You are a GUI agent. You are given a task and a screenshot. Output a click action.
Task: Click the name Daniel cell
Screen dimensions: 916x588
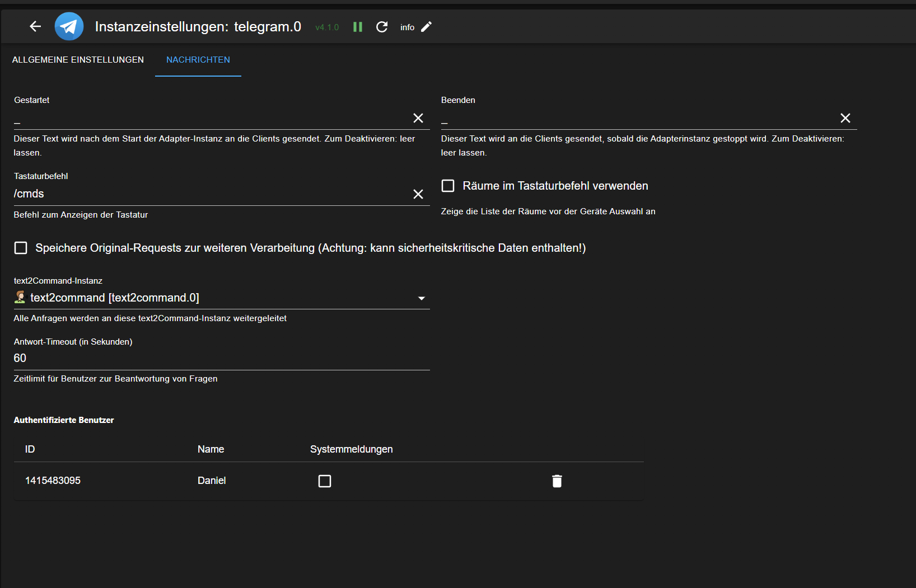(212, 481)
